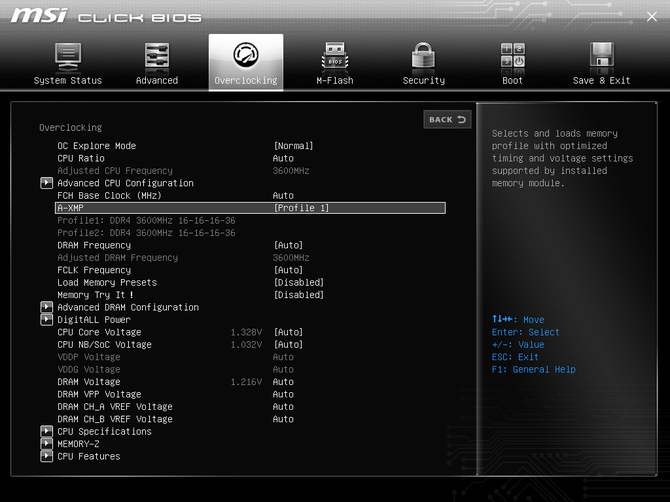Click the ESC: Exit hint

coord(515,357)
